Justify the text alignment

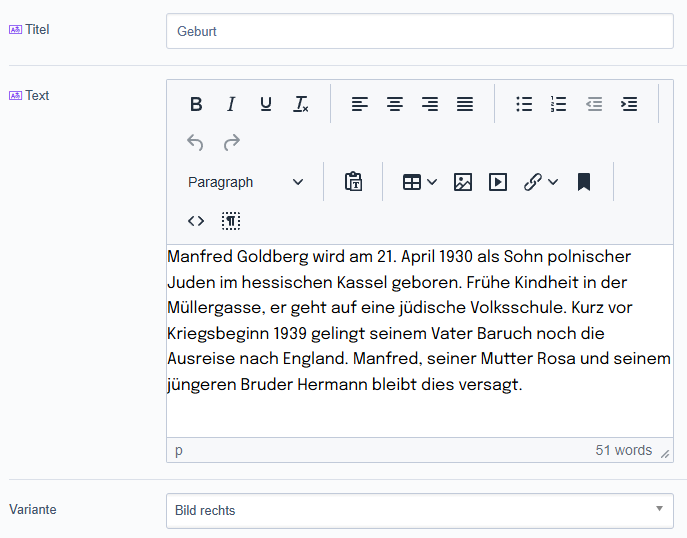[465, 104]
